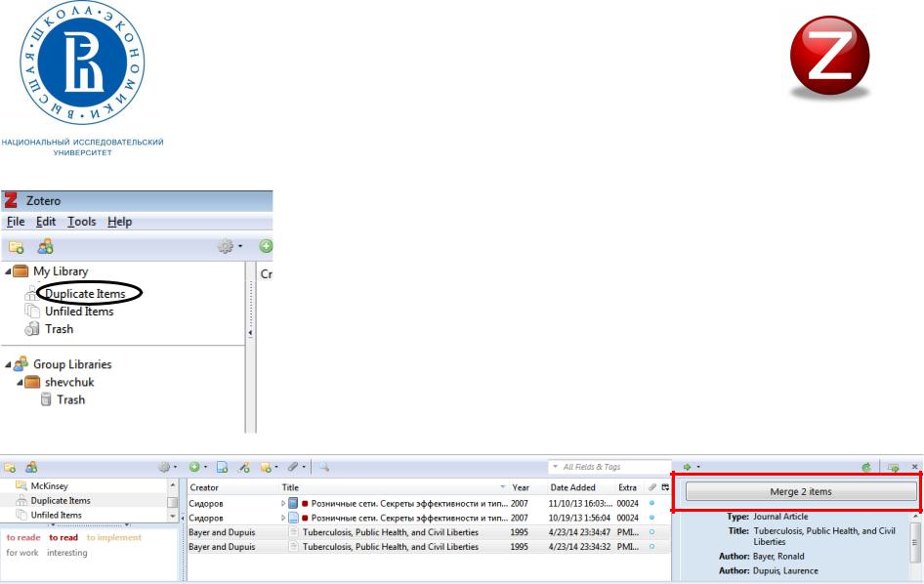Click the collections list scrollbar up arrow
Viewport: 924px width, 584px height.
click(173, 485)
